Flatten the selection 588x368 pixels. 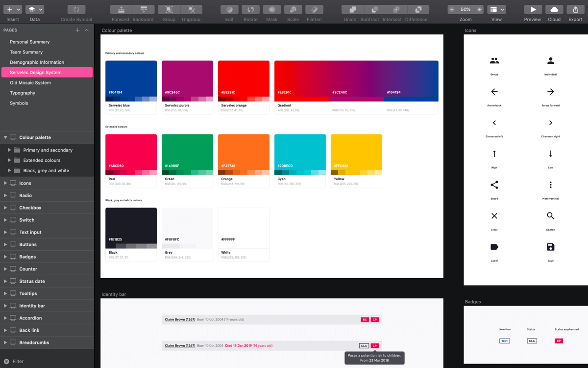(x=314, y=9)
